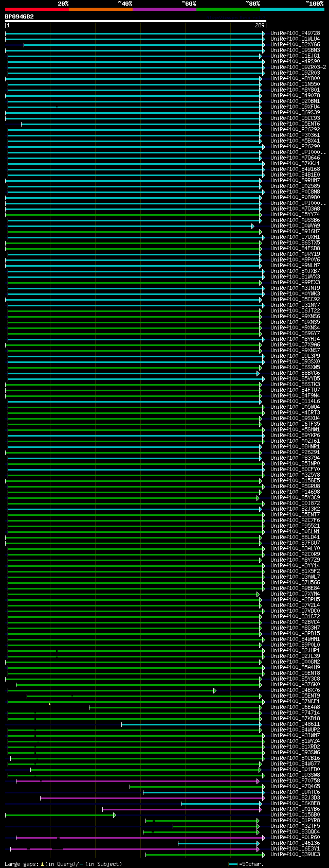Image resolution: width=329 pixels, height=868 pixels.
Task: Click the red 20% identity legend bar
Action: pos(37,9)
